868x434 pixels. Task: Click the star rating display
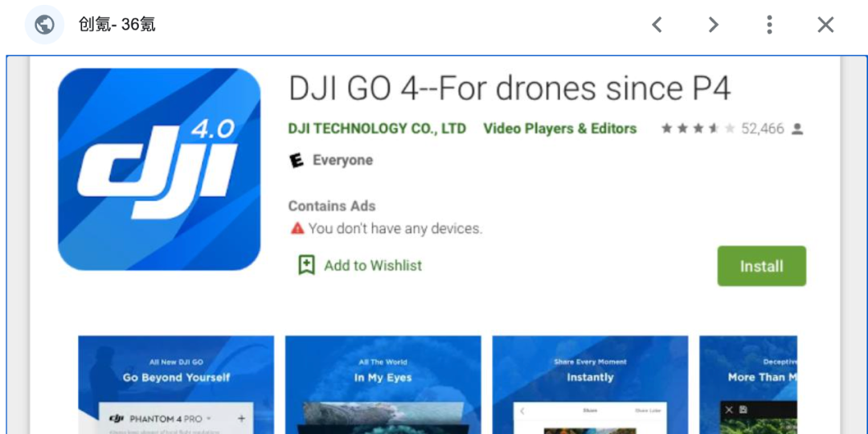[x=698, y=129]
